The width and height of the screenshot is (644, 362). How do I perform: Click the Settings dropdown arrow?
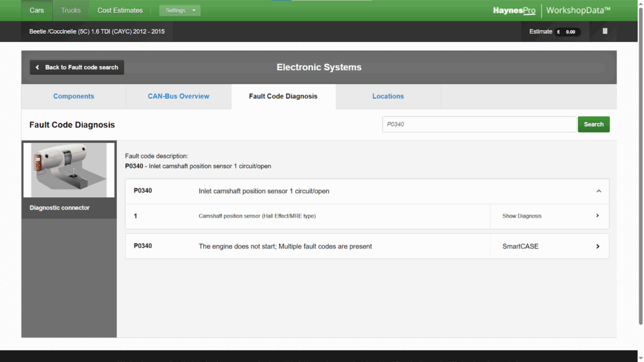pos(192,11)
